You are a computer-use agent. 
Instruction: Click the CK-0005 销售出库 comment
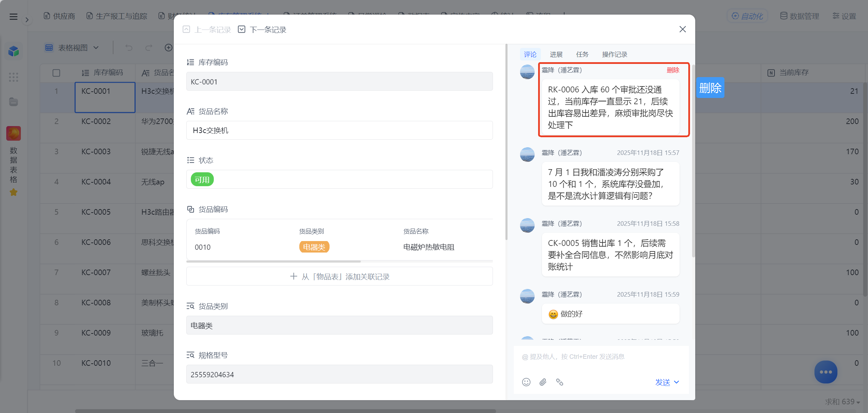[x=610, y=255]
